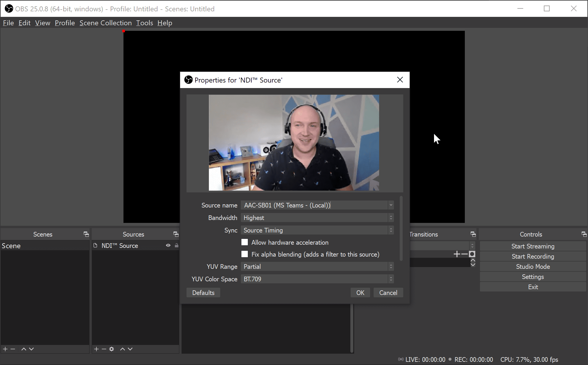Click the Sources panel collapse icon
This screenshot has width=588, height=365.
(176, 234)
